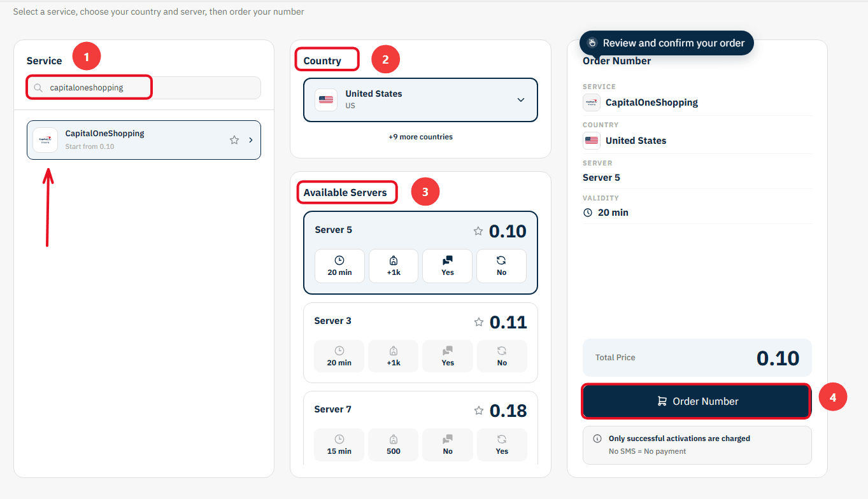The height and width of the screenshot is (499, 868).
Task: Click the Available Servers heading
Action: (x=345, y=193)
